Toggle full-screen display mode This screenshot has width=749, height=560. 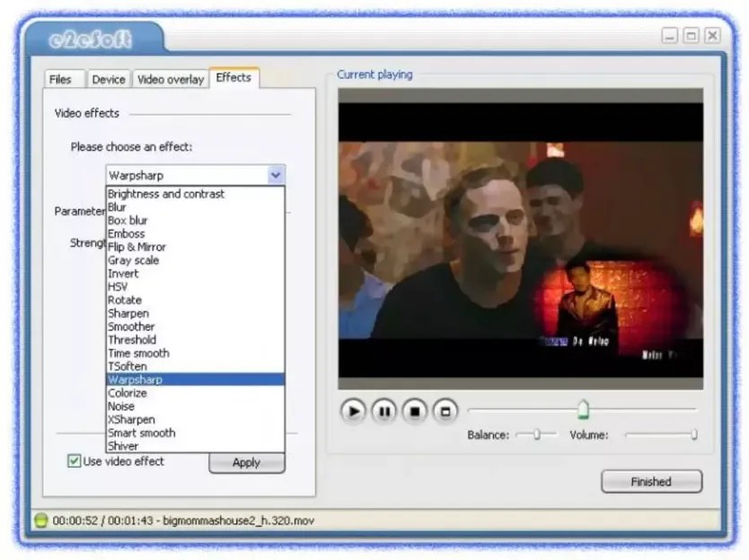coord(444,411)
